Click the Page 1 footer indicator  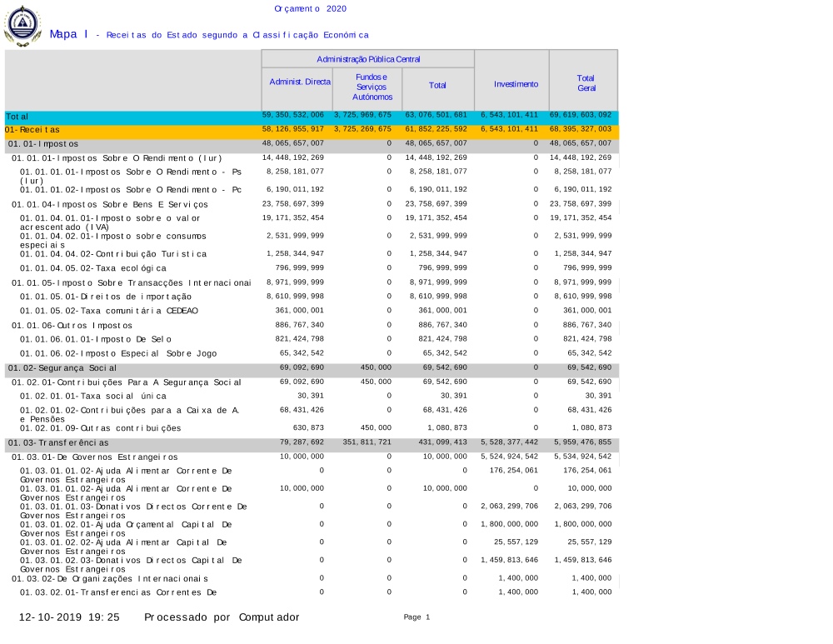[416, 617]
